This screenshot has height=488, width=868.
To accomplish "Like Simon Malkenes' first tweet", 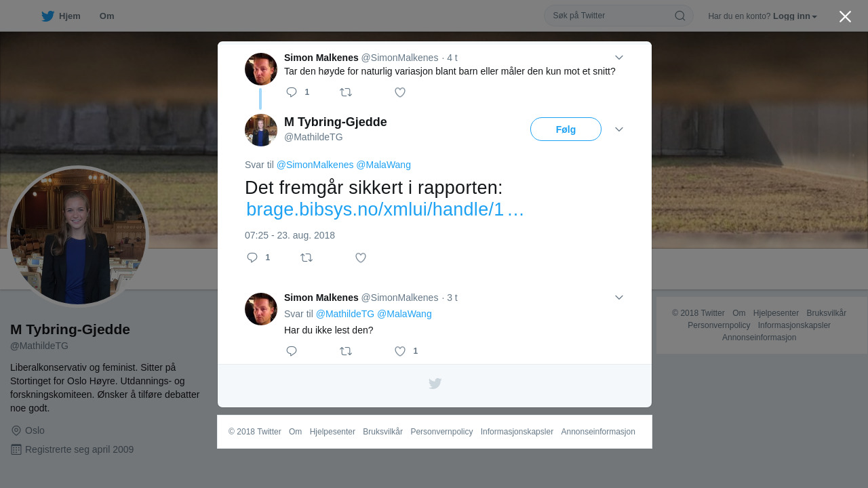I will [x=400, y=92].
